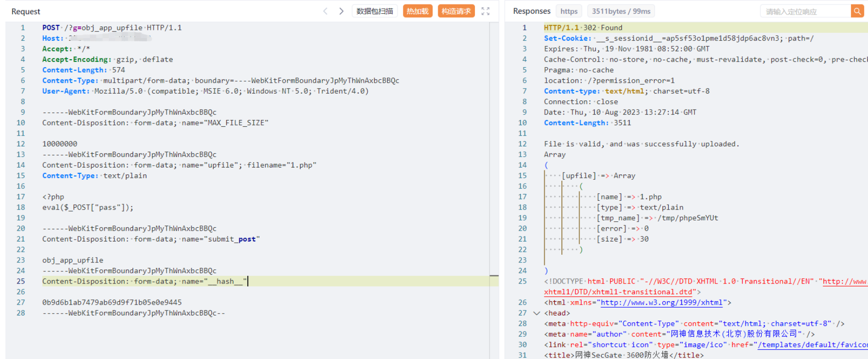Viewport: 868px width, 359px height.
Task: Click the <?php line in request body
Action: pyautogui.click(x=53, y=197)
